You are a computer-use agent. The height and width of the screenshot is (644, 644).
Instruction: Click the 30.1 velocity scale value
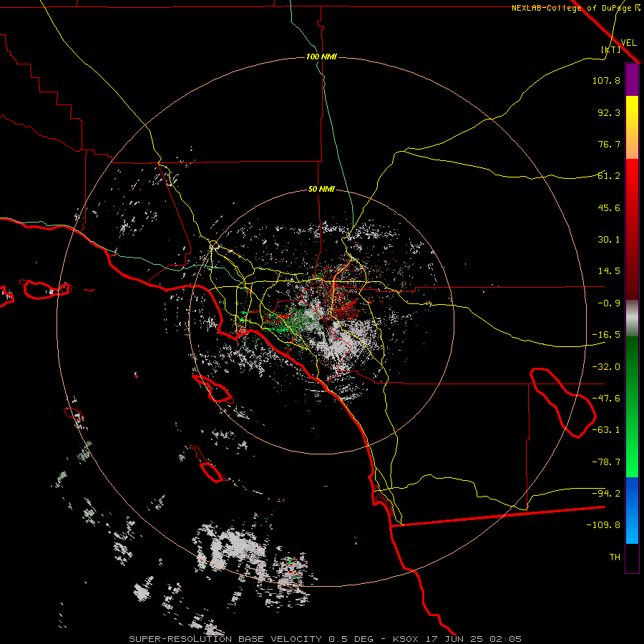(x=609, y=240)
